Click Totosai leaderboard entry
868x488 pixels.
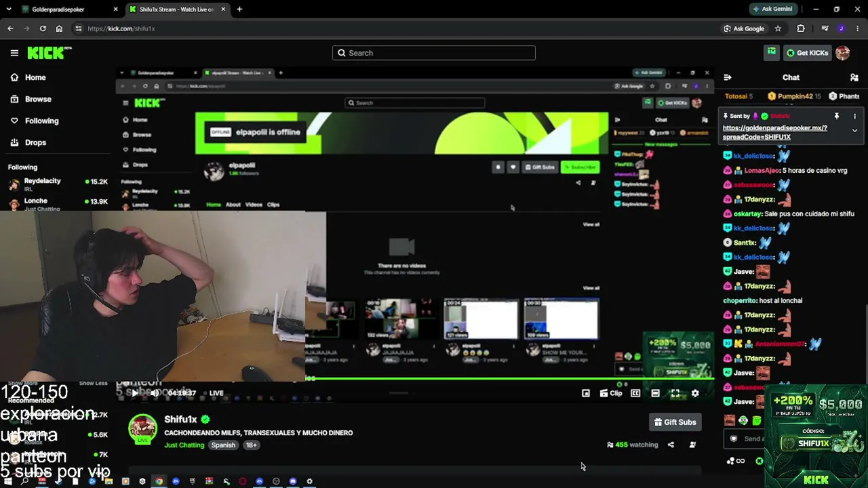[739, 96]
